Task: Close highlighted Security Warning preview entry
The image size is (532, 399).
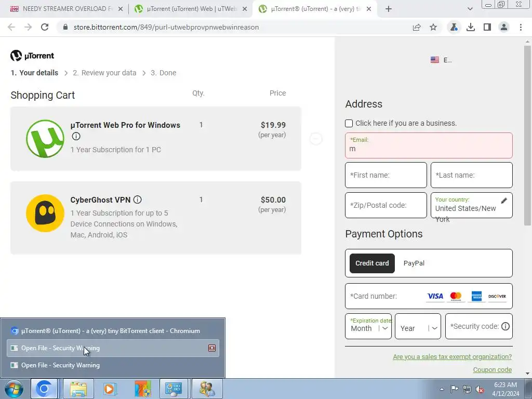Action: pyautogui.click(x=212, y=348)
